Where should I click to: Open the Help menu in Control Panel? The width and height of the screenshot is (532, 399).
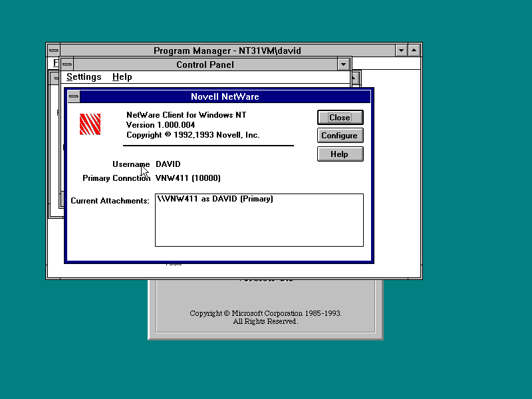click(x=122, y=77)
